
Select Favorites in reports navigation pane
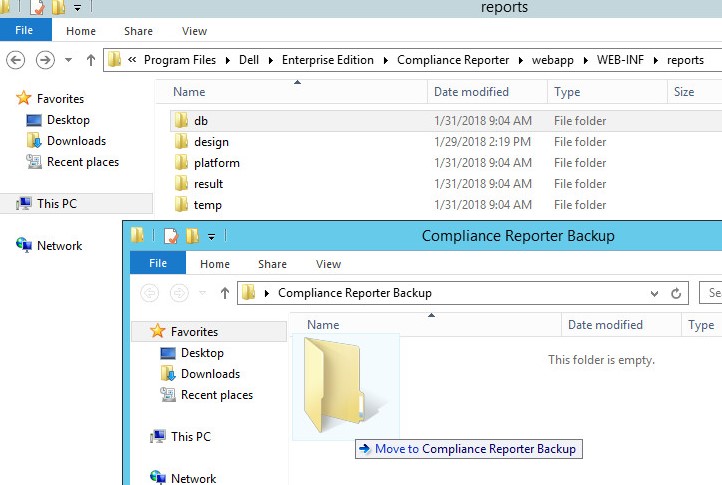(x=60, y=99)
